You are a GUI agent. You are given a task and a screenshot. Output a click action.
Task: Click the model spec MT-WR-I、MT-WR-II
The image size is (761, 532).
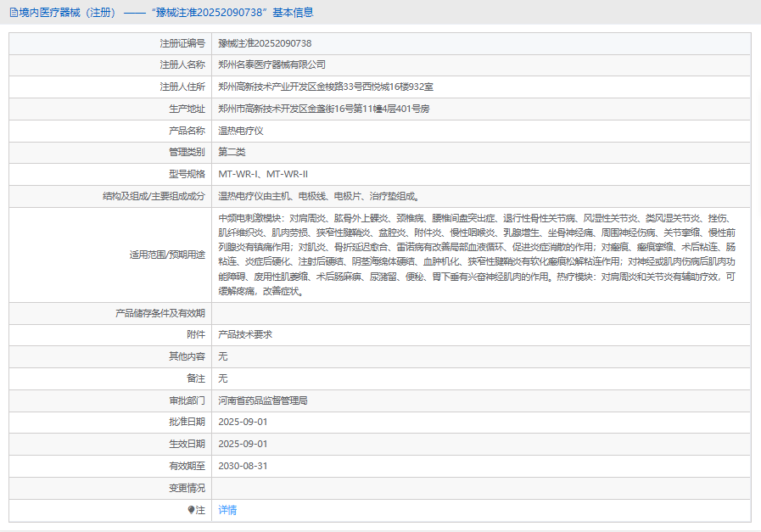pos(263,175)
